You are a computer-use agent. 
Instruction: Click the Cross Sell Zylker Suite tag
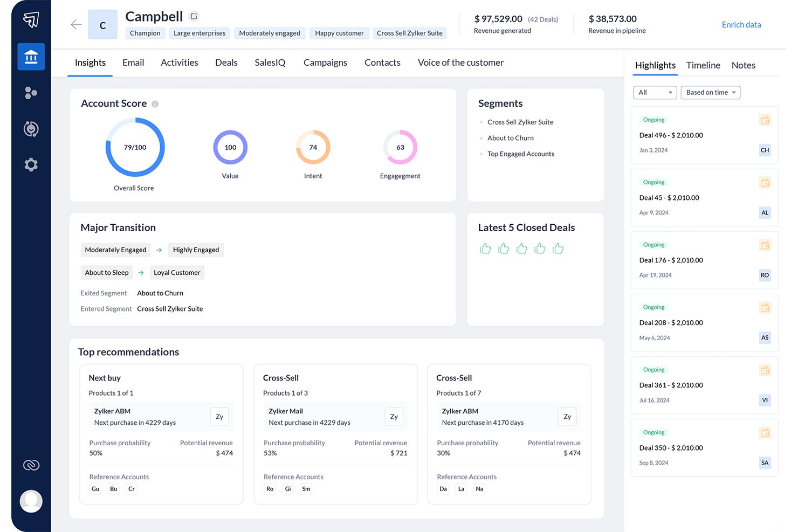[x=410, y=33]
